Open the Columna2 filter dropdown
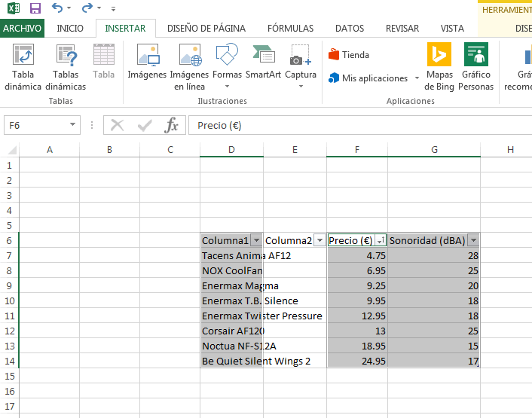The height and width of the screenshot is (418, 532). pyautogui.click(x=320, y=240)
